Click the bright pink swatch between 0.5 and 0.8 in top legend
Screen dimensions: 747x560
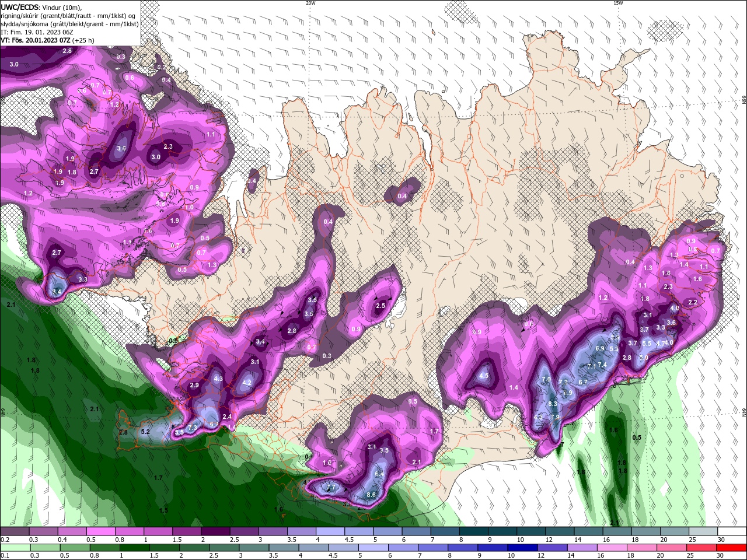tap(100, 531)
